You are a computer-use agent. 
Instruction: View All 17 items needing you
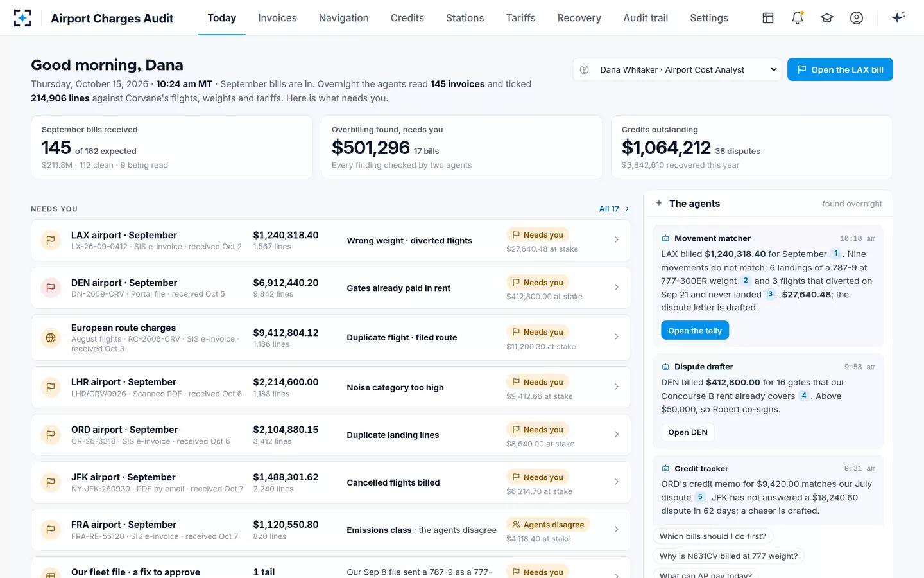pos(614,209)
